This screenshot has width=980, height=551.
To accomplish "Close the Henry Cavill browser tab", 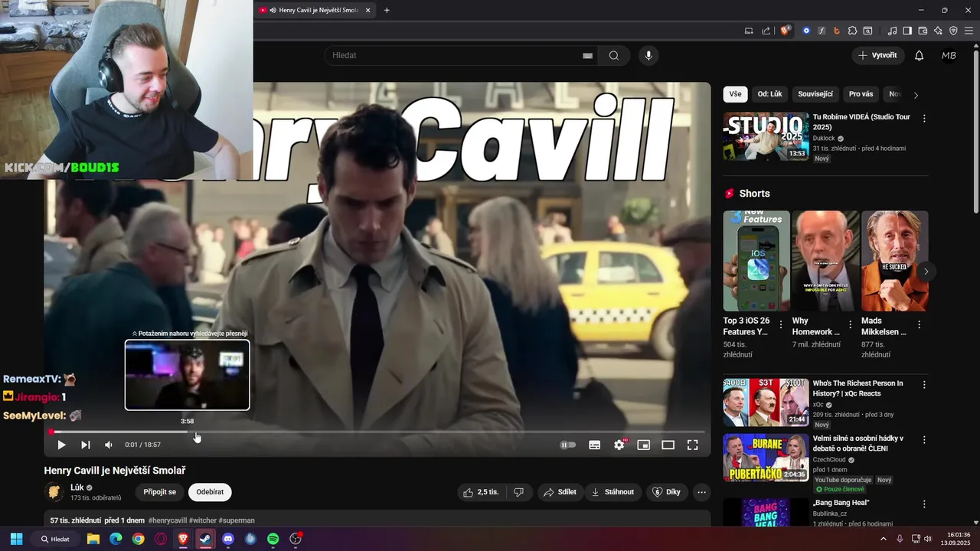I will [x=368, y=10].
